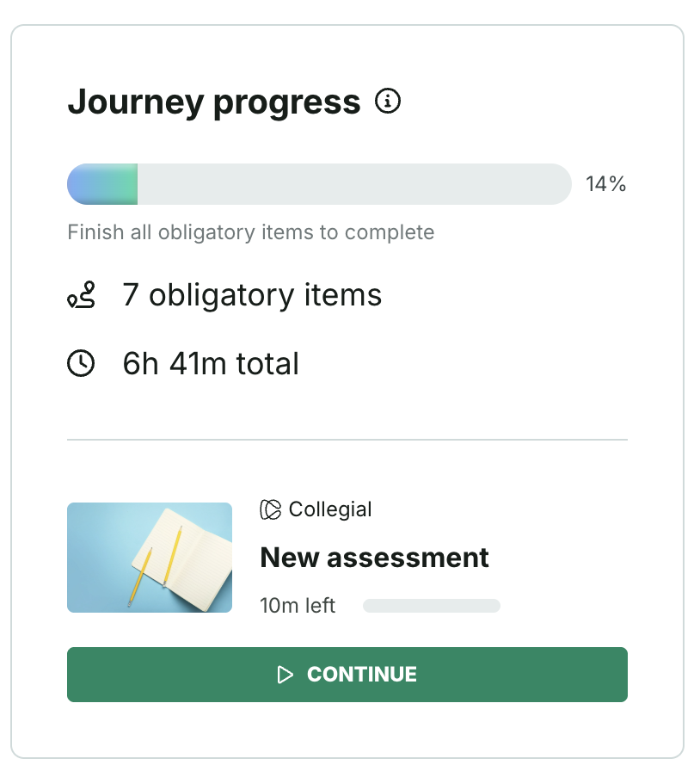Select the "6h 41m total" duration text
This screenshot has width=700, height=771.
pos(211,364)
